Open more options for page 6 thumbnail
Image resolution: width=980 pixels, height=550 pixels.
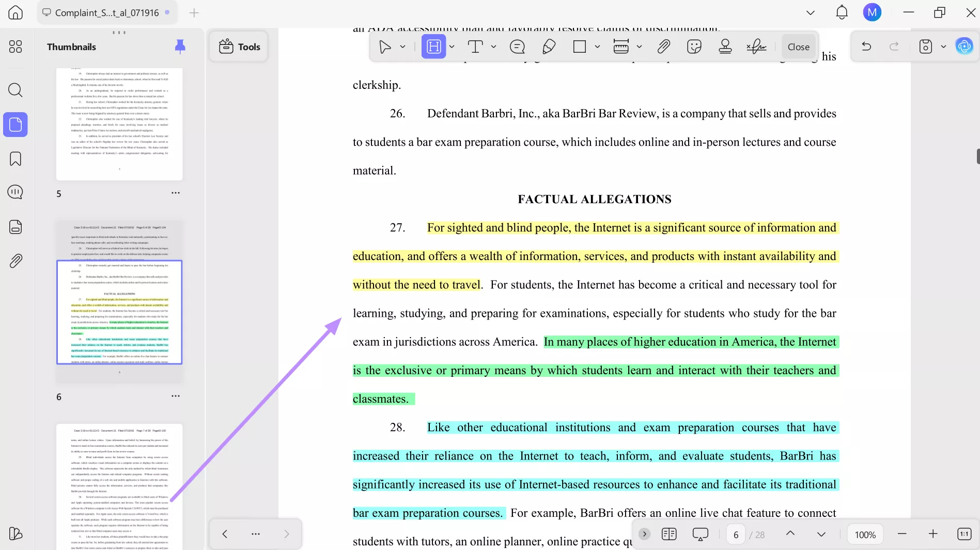click(176, 396)
